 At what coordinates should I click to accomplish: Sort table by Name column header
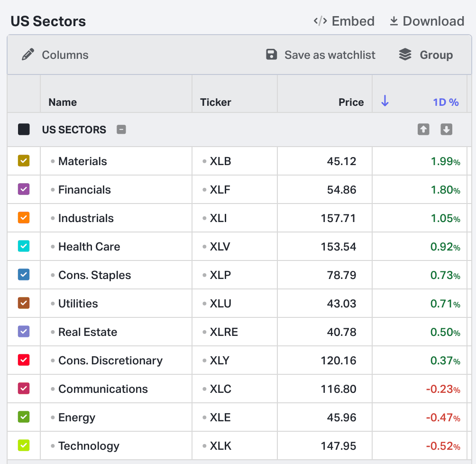click(63, 102)
